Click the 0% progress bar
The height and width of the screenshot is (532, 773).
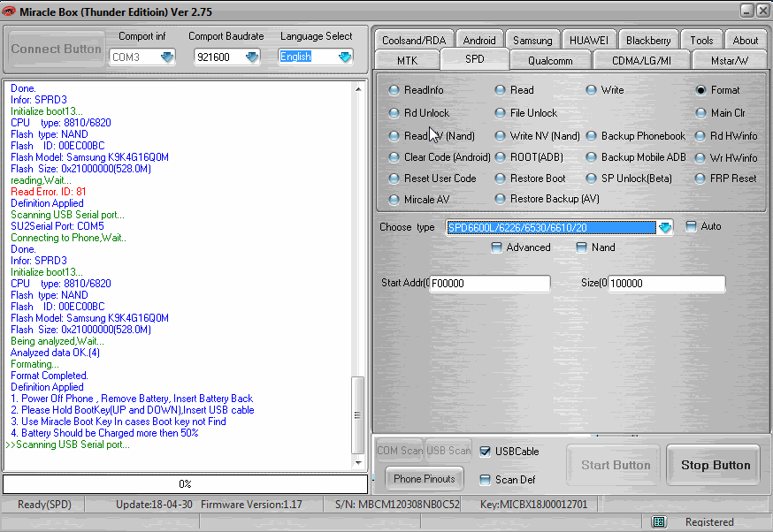[x=186, y=484]
